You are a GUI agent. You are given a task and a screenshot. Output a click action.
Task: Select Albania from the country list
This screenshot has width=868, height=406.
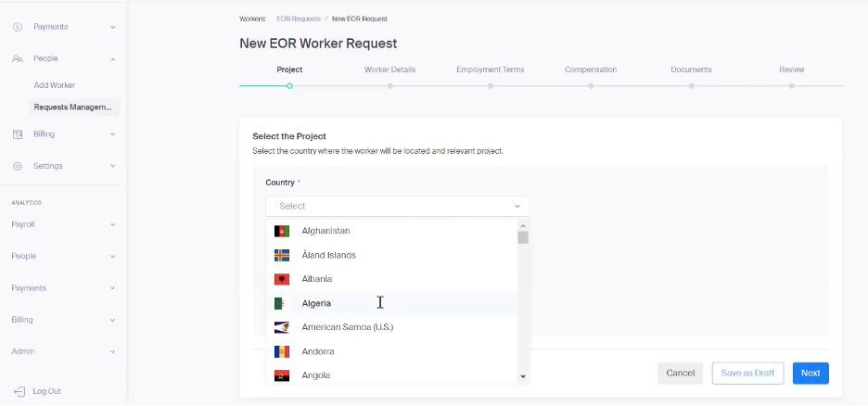pos(391,279)
